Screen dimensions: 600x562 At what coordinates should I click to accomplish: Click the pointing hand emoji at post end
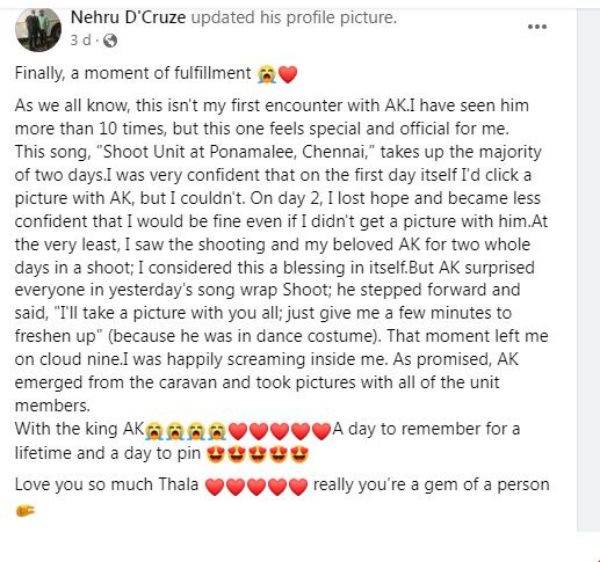[24, 509]
